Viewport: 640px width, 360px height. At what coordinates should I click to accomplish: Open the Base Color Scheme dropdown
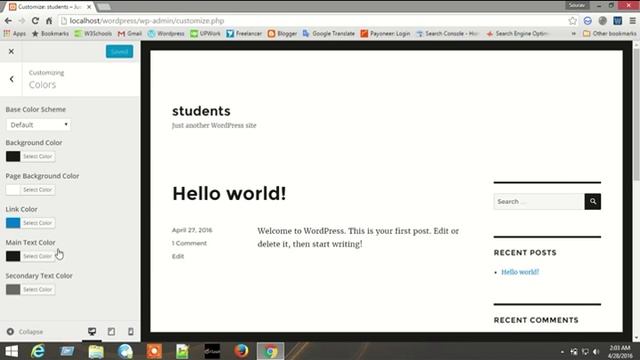(x=38, y=124)
